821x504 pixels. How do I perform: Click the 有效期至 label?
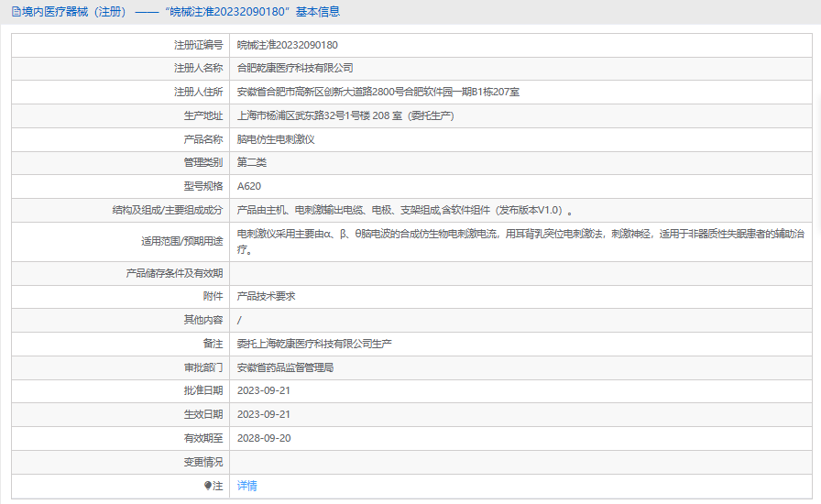pos(203,438)
